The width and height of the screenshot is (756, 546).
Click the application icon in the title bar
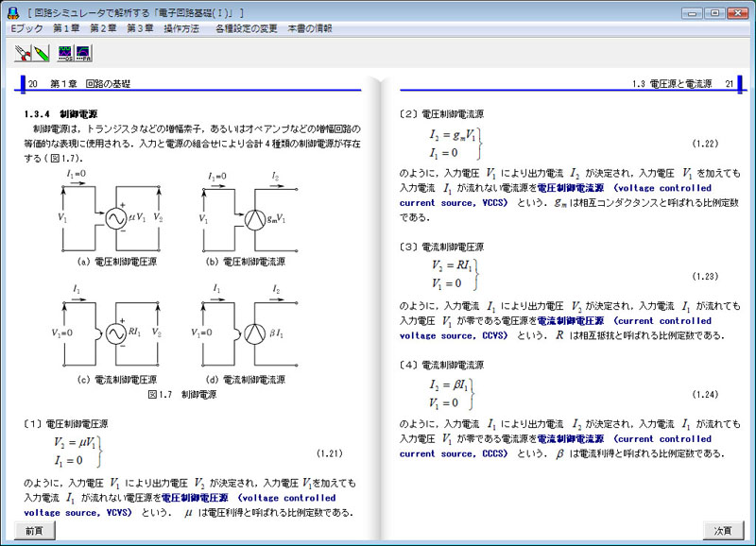tap(13, 13)
